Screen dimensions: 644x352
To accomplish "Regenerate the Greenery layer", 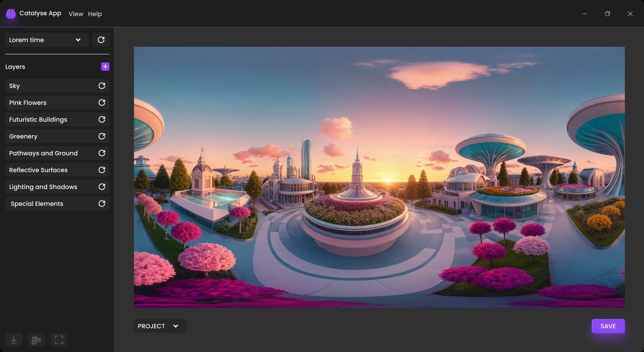I will coord(102,136).
